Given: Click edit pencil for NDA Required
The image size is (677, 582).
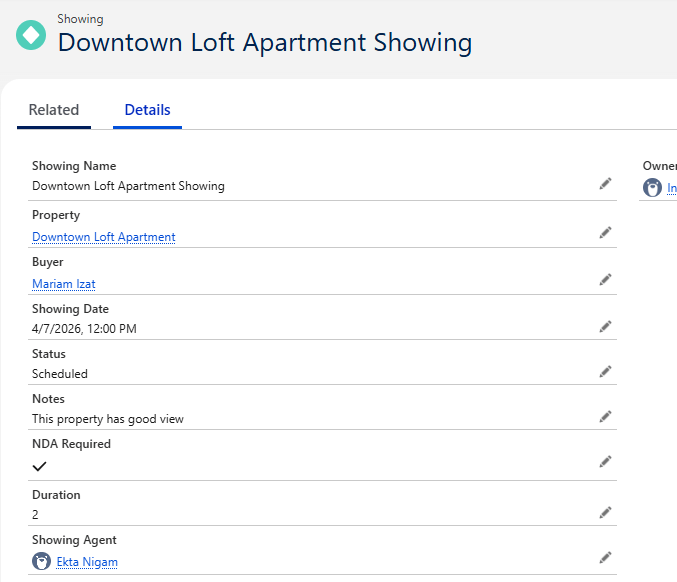Looking at the screenshot, I should pyautogui.click(x=605, y=461).
